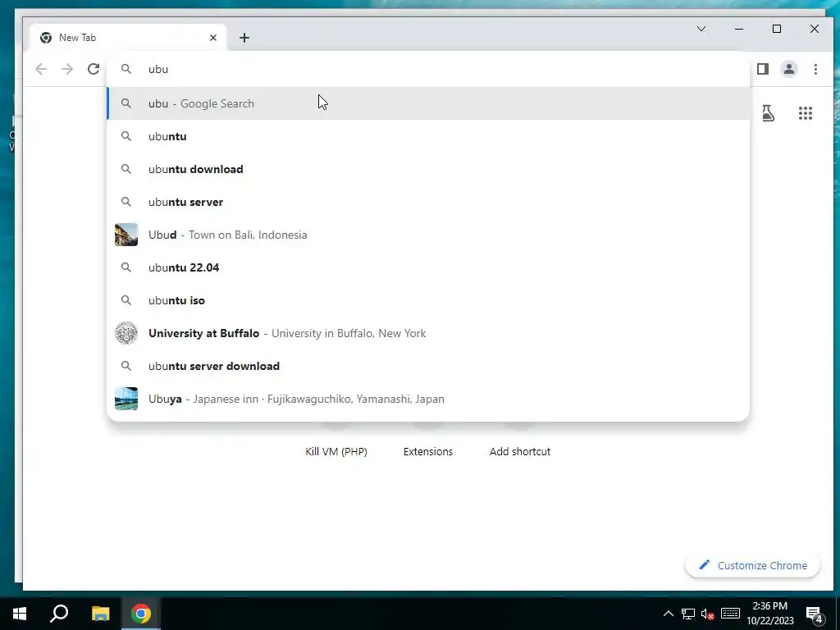Select the Ubuya Japanese inn suggestion

coord(428,399)
